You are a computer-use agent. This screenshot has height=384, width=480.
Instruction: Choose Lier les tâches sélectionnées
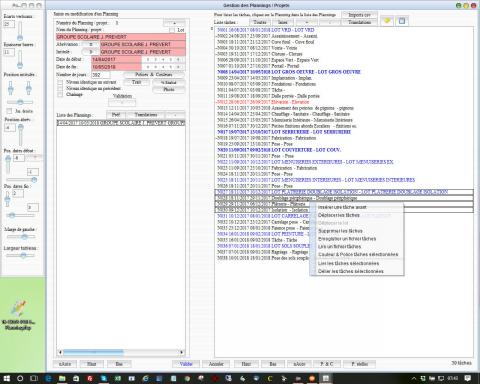point(348,263)
